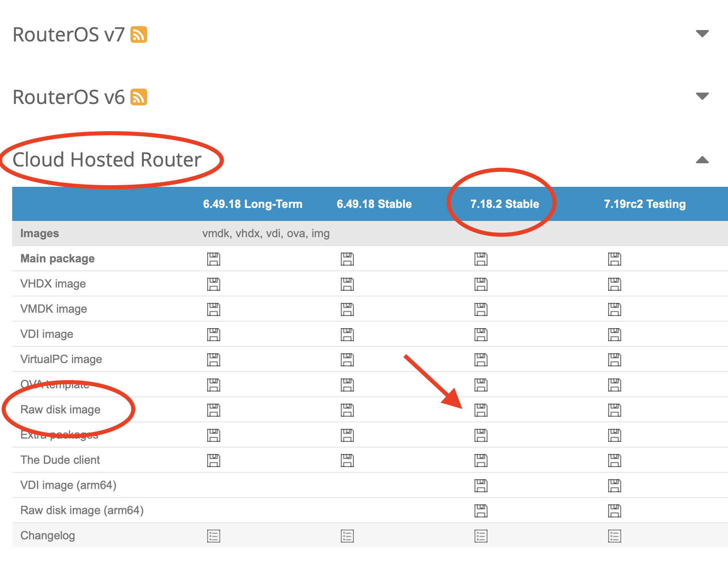Click The Dude client row label

click(x=60, y=460)
